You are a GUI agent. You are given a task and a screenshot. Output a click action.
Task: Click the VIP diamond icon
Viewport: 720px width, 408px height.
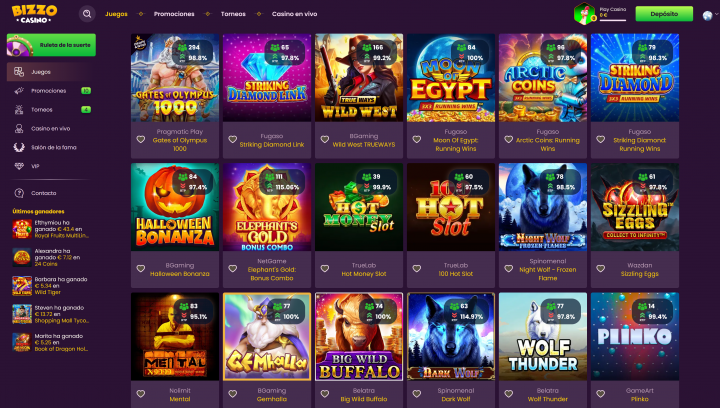[x=19, y=166]
